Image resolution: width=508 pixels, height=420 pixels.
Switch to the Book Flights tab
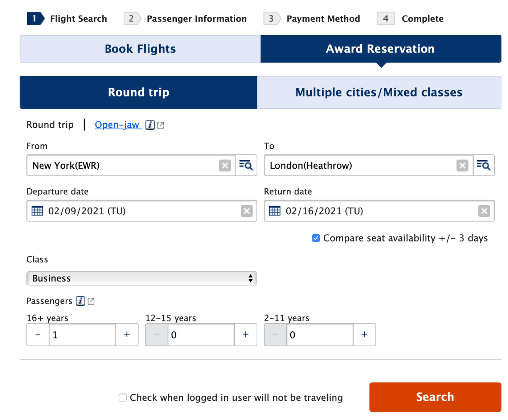pos(140,48)
